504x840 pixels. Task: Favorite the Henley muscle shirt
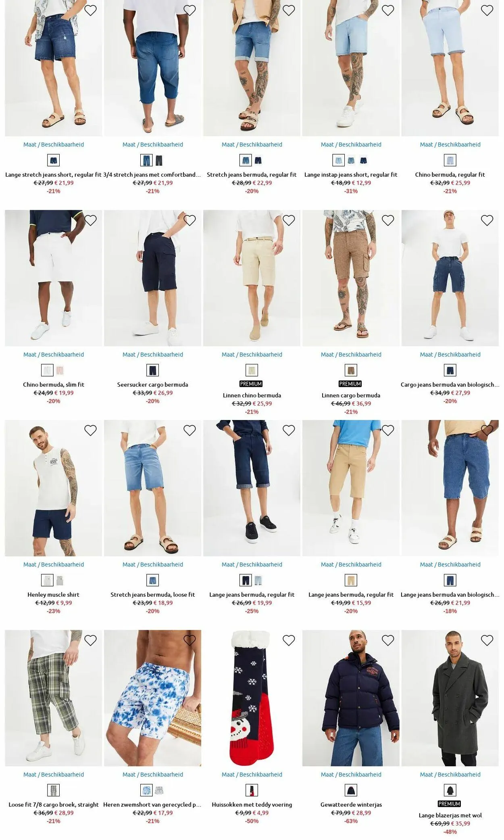point(90,430)
